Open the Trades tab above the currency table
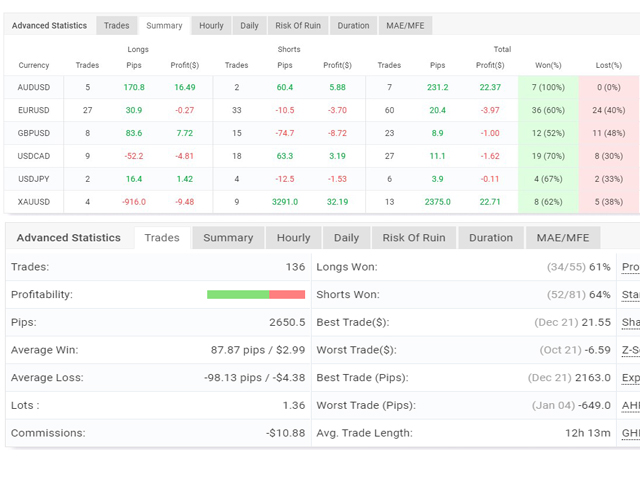640x480 pixels. coord(117,25)
